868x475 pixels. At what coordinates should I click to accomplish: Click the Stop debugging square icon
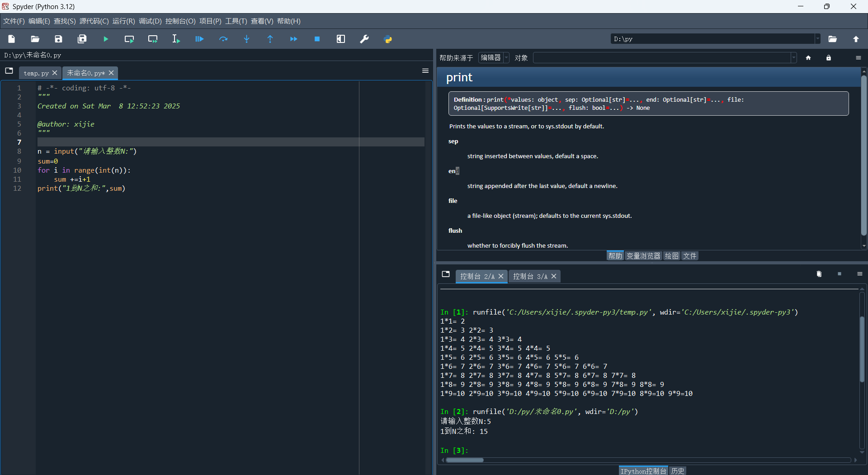317,39
